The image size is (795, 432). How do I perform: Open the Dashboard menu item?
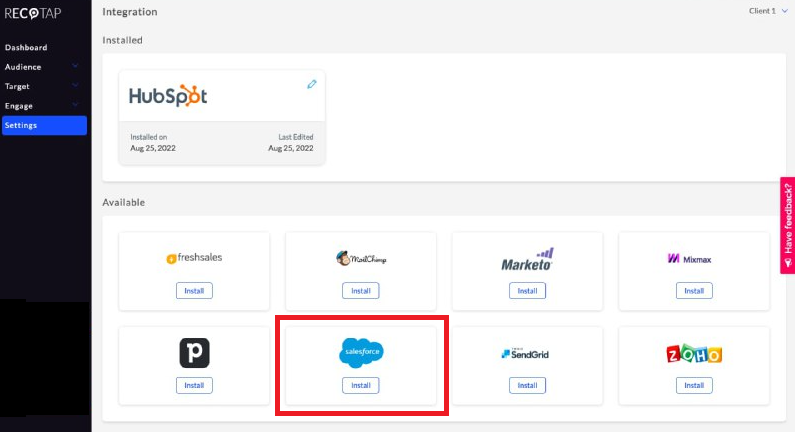(x=26, y=48)
